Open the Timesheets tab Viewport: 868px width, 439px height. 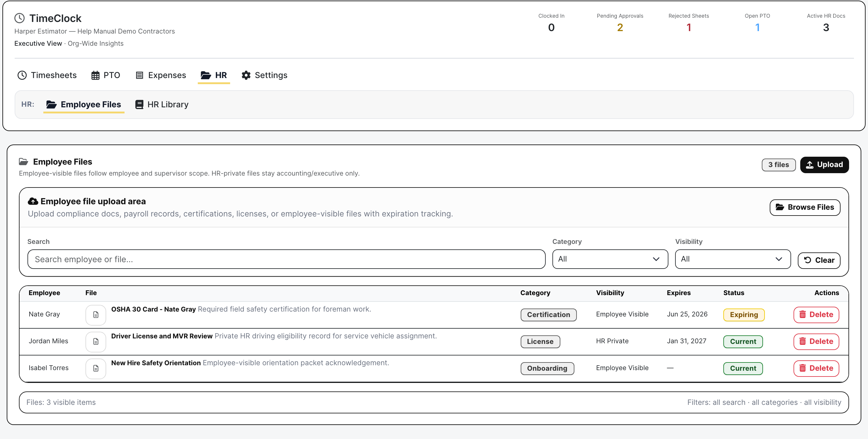[47, 75]
